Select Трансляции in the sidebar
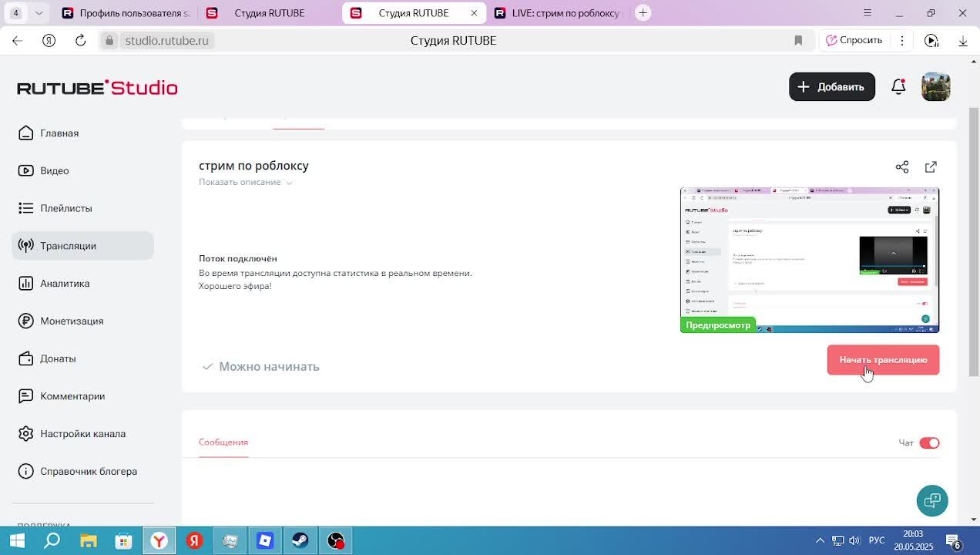 pos(82,246)
